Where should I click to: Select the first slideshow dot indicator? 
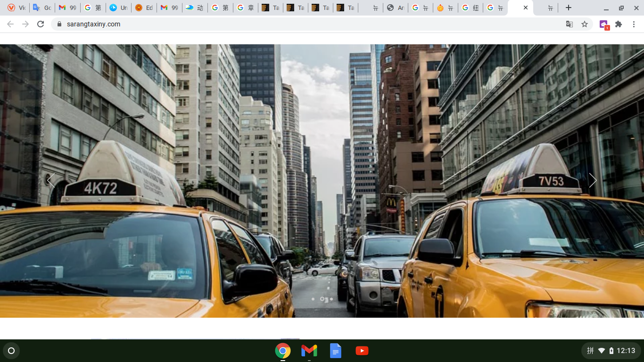313,299
